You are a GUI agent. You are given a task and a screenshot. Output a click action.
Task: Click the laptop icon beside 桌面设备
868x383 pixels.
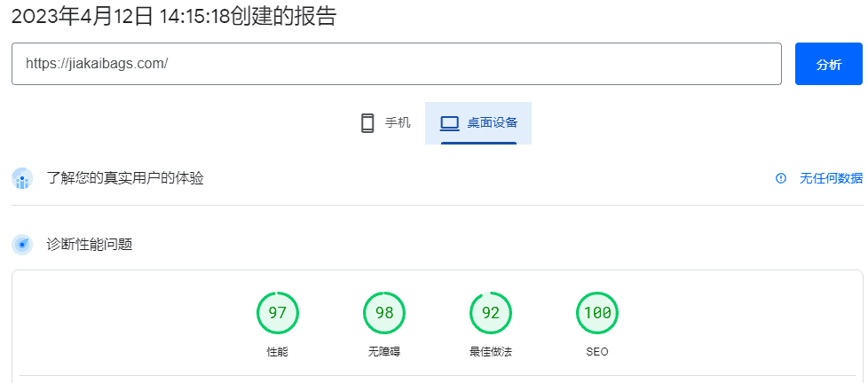(449, 123)
